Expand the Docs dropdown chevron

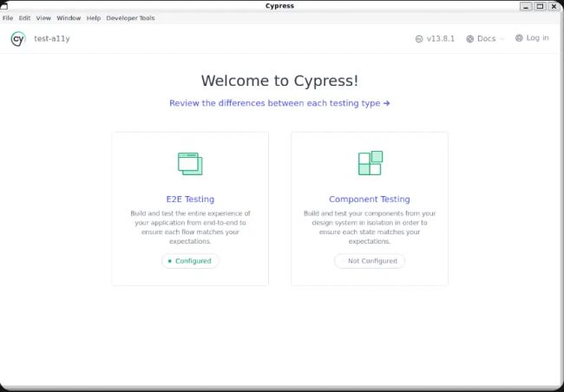502,39
